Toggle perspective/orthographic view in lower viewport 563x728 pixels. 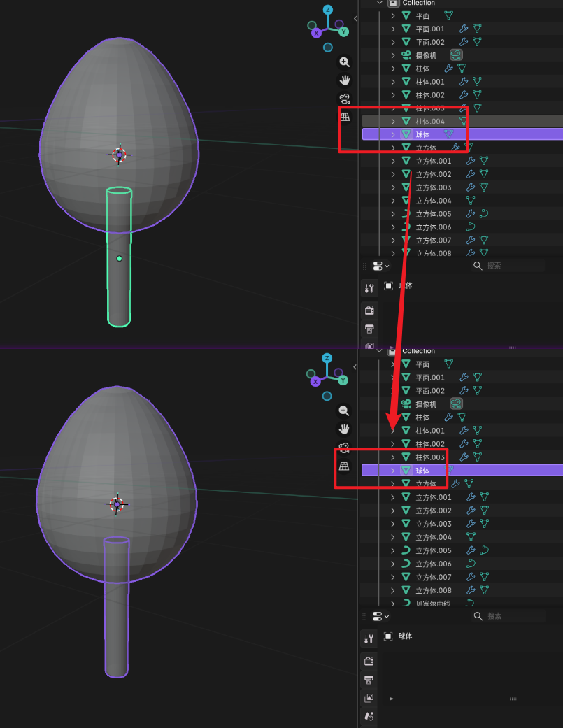344,466
